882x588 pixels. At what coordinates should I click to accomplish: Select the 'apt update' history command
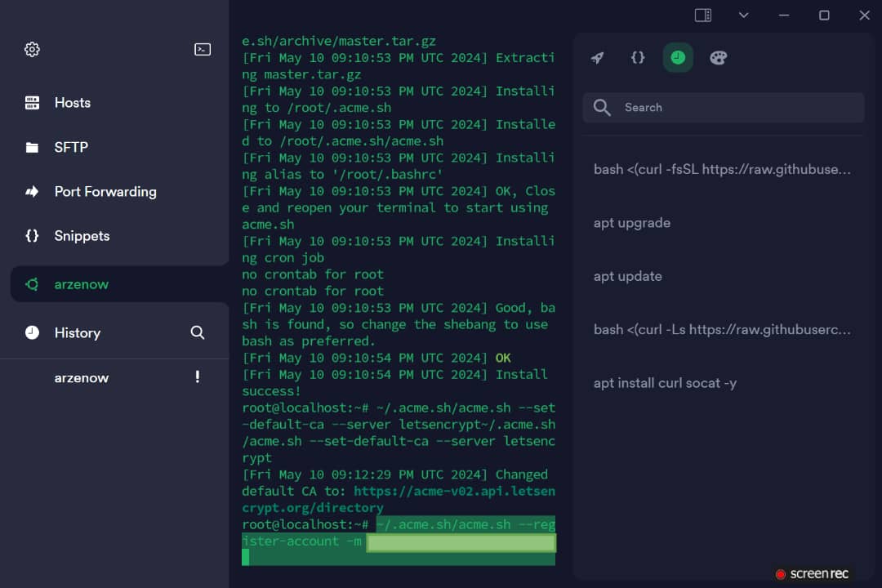(627, 276)
